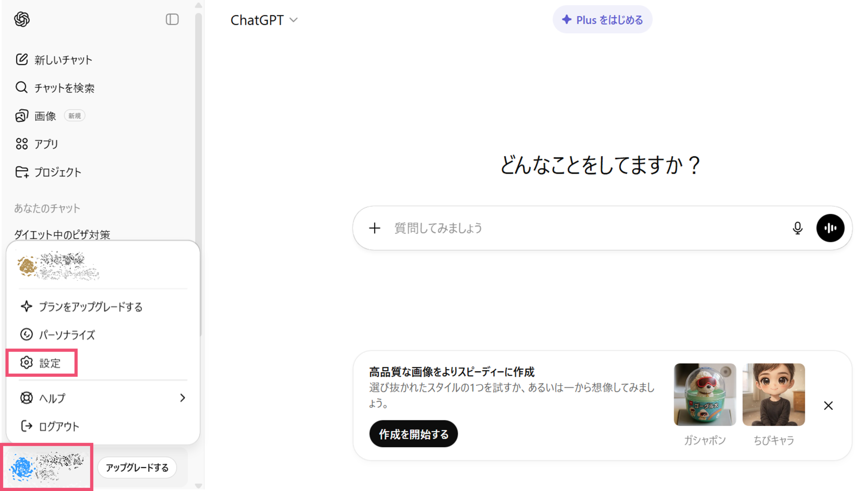Screen dimensions: 868x491
Task: Select the ガシャポン style thumbnail
Action: point(705,394)
